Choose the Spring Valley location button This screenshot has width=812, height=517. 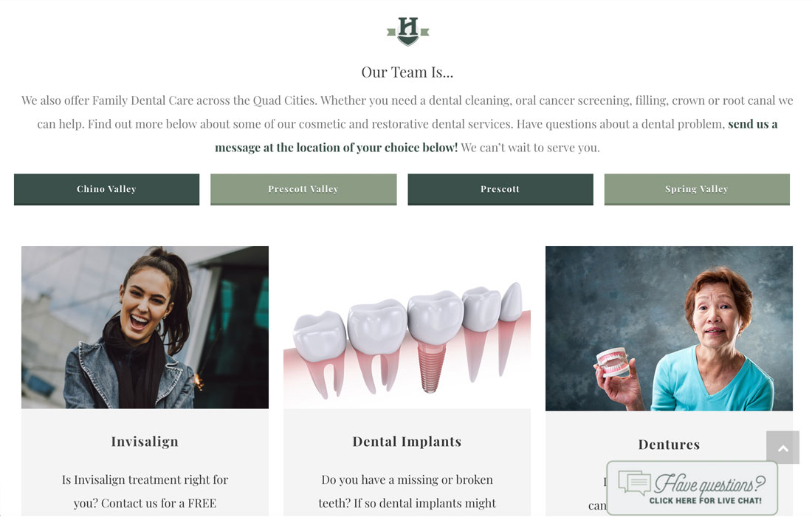697,189
